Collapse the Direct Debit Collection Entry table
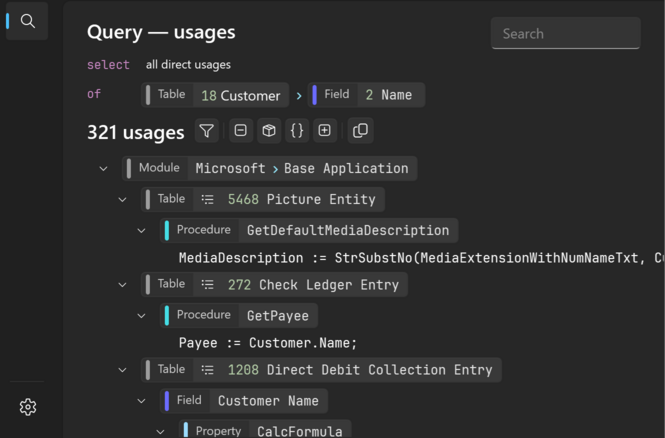Viewport: 665px width, 438px height. tap(122, 370)
